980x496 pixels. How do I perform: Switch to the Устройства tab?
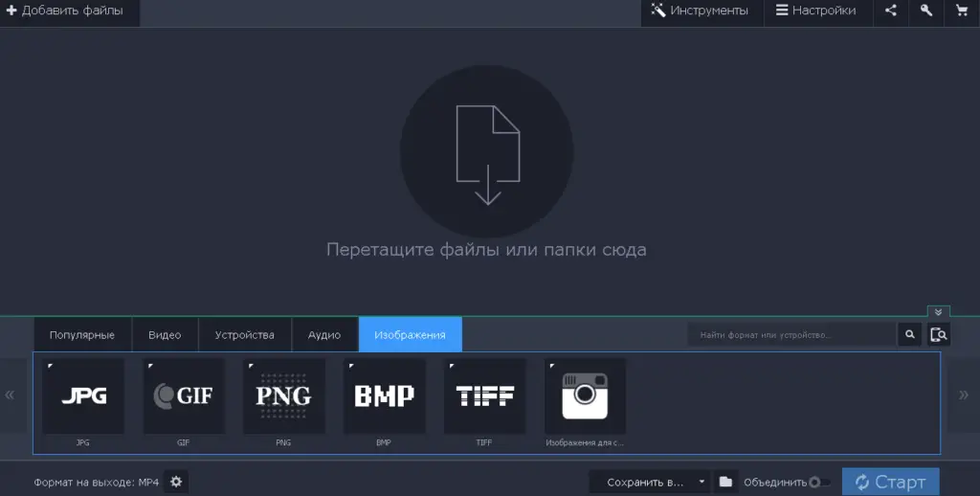[244, 334]
